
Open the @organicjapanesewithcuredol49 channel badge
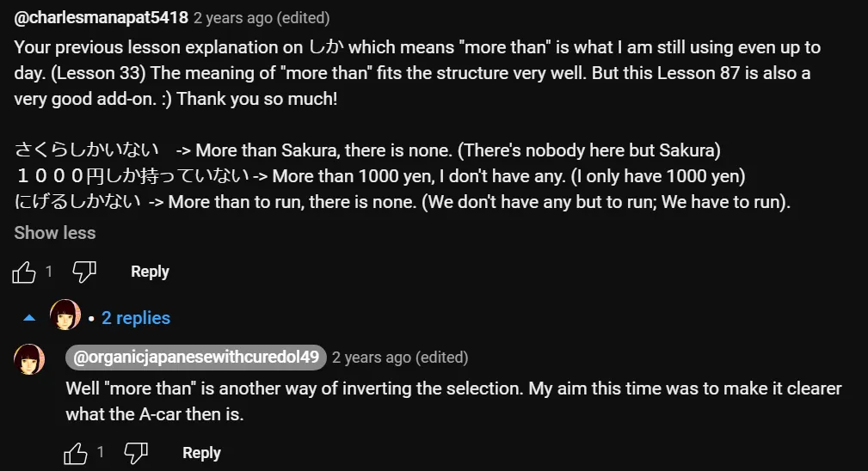coord(196,357)
